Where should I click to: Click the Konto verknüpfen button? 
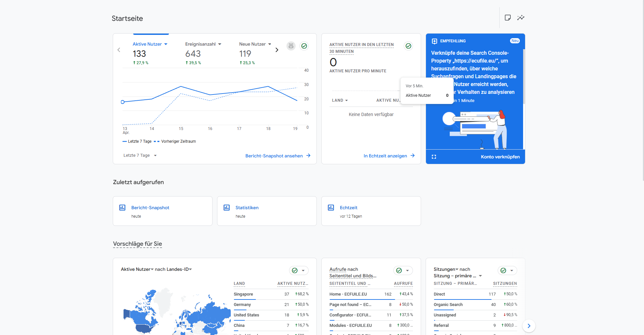501,157
